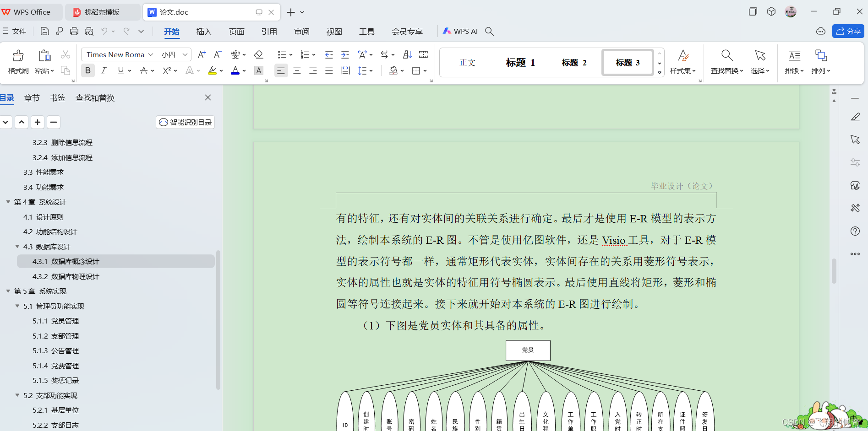This screenshot has height=431, width=868.
Task: Collapse 5.1 管理员功能实现 node
Action: [x=17, y=306]
